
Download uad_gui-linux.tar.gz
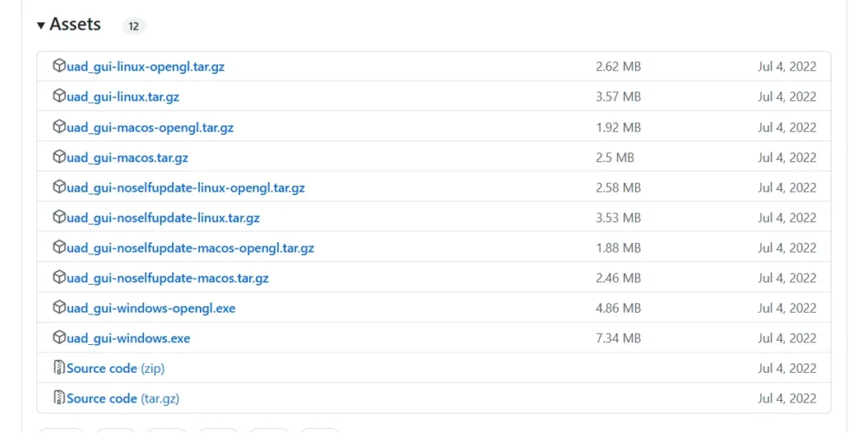click(123, 97)
